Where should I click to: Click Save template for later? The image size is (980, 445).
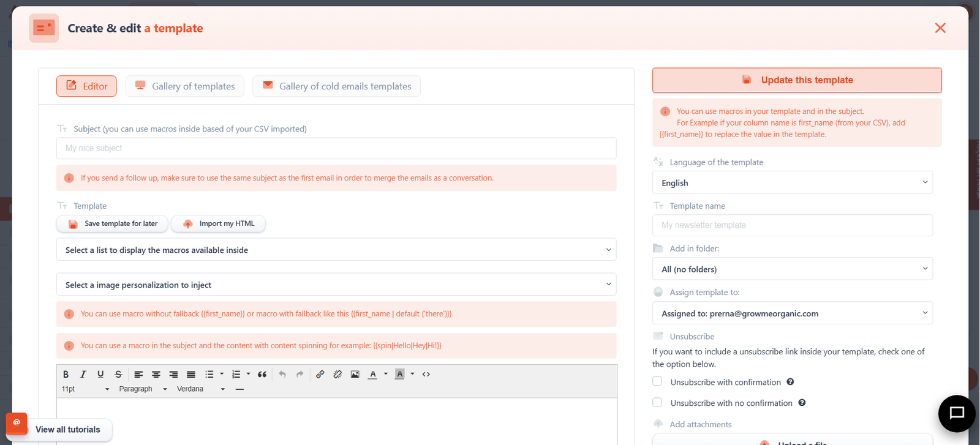112,223
